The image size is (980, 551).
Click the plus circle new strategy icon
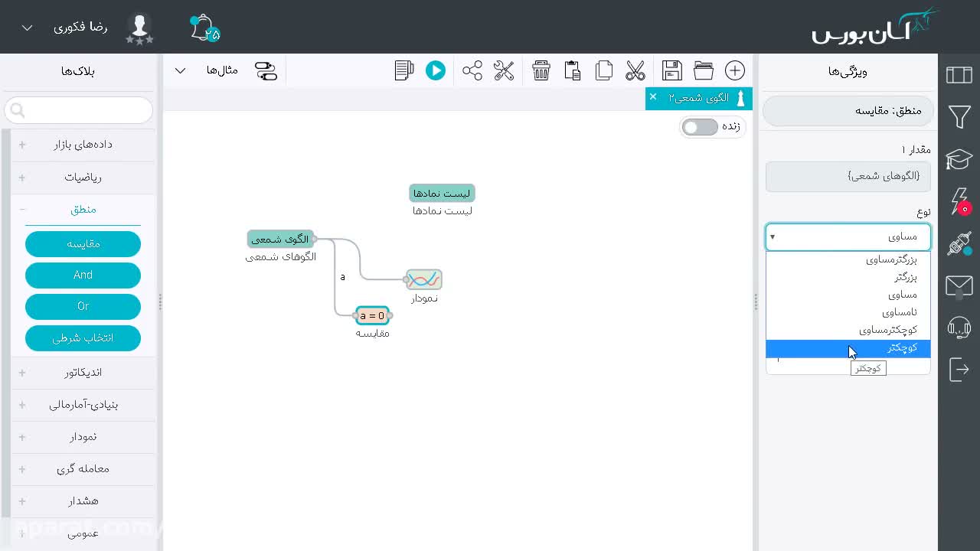[735, 70]
